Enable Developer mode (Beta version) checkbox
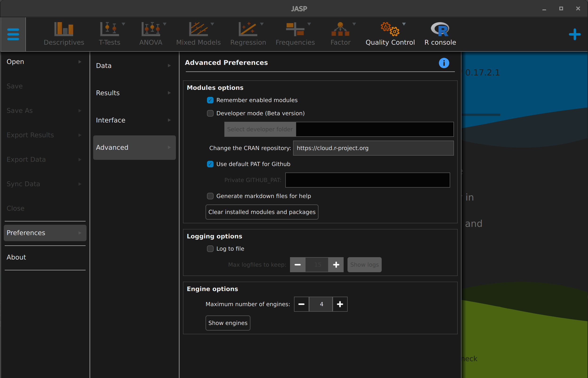 210,113
